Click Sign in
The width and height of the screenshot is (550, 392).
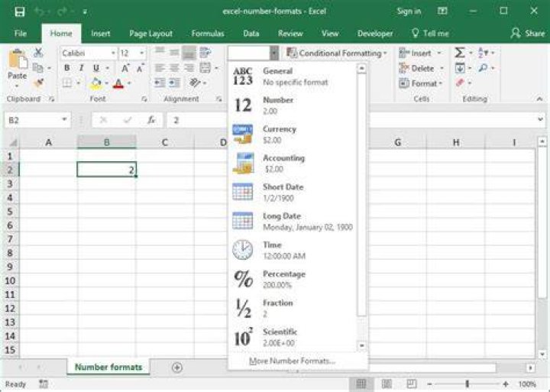coord(409,11)
